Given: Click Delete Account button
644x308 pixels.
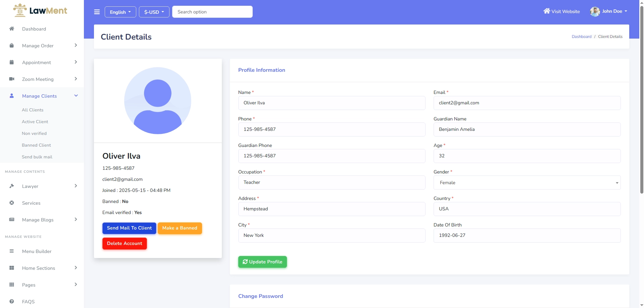Looking at the screenshot, I should [x=125, y=244].
